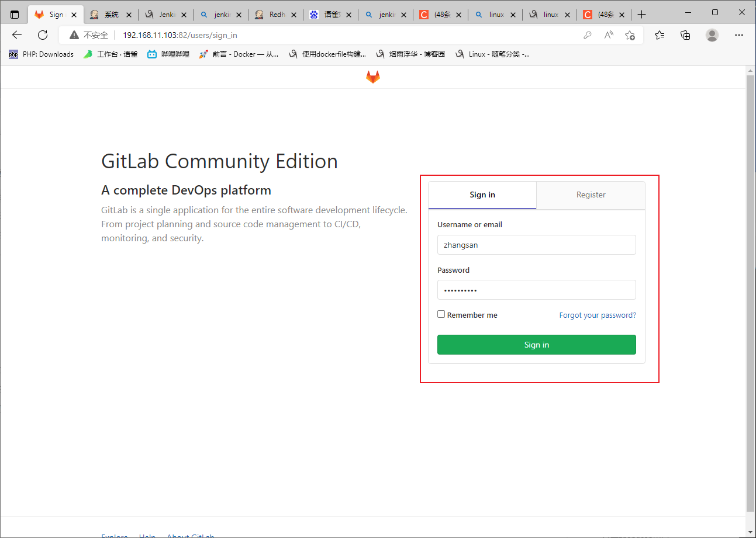Follow the Forgot your password? link
The height and width of the screenshot is (538, 756).
coord(598,315)
